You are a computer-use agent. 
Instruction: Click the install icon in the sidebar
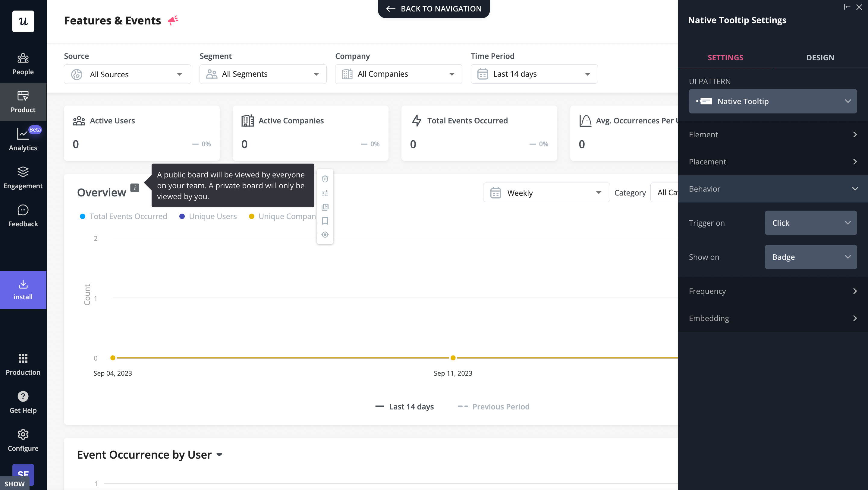[23, 289]
